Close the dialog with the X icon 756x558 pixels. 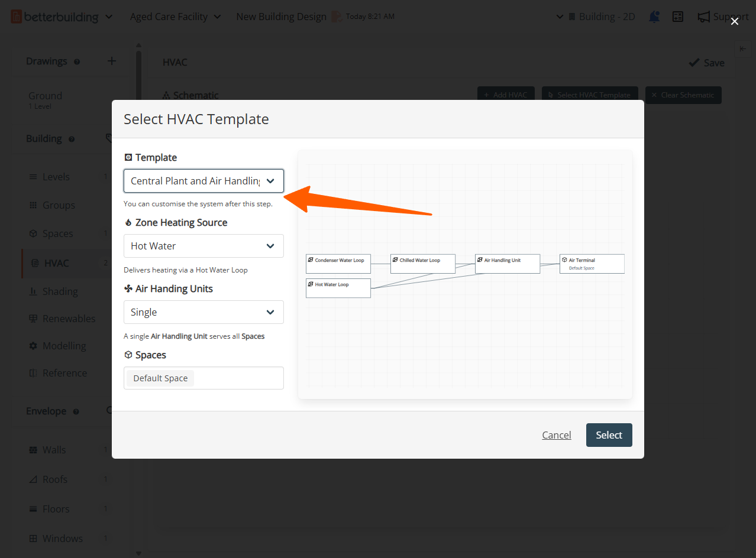pos(734,21)
